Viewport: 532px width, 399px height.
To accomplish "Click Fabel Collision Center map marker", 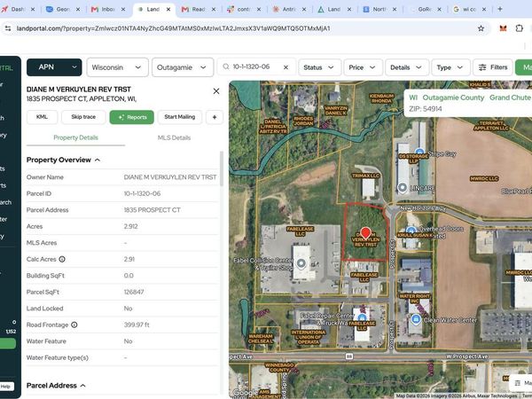I will point(301,263).
